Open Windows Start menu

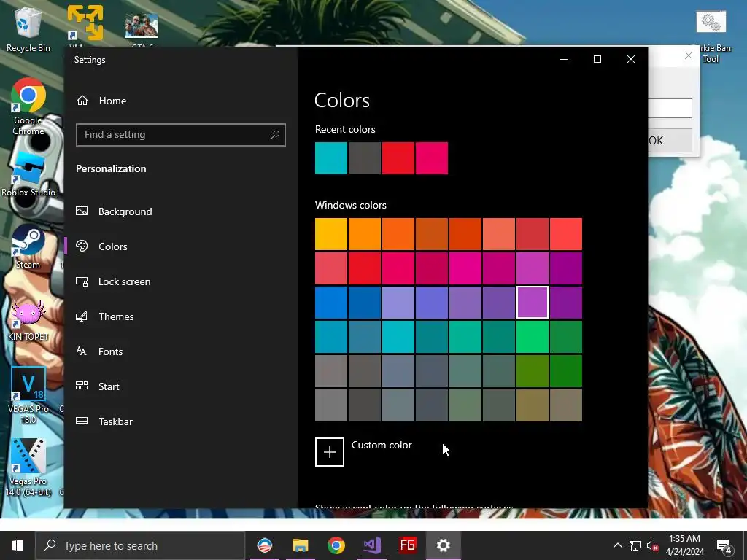click(x=18, y=545)
